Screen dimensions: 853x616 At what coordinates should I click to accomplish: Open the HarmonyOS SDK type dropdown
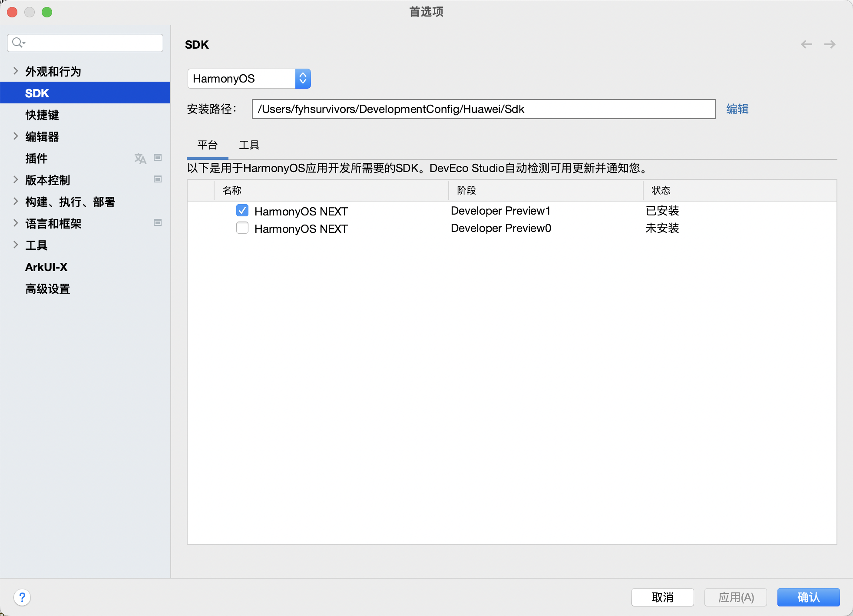click(x=303, y=78)
